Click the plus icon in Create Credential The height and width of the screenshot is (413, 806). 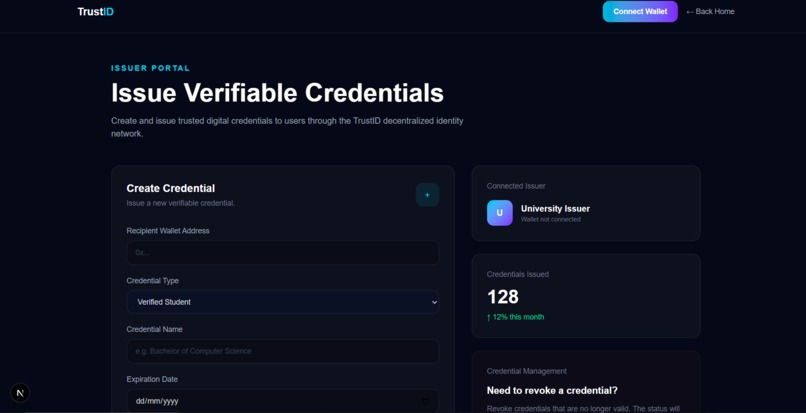[427, 195]
